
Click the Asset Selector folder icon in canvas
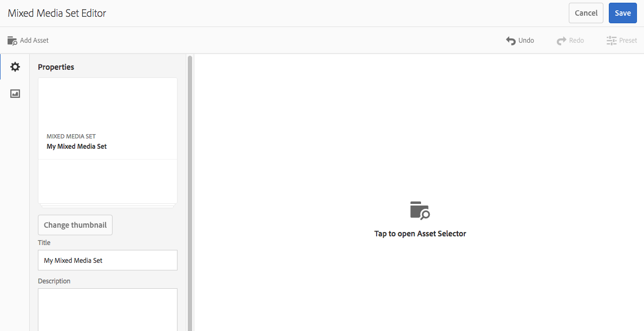[420, 210]
